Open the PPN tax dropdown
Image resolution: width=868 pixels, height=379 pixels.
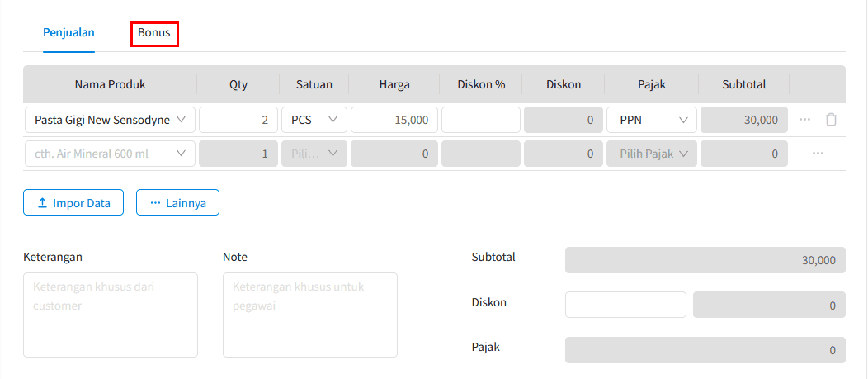tap(652, 120)
